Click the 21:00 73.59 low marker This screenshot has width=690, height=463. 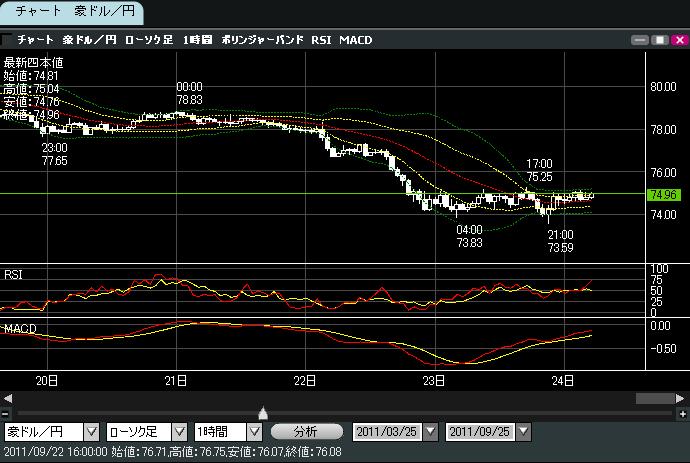click(x=560, y=239)
